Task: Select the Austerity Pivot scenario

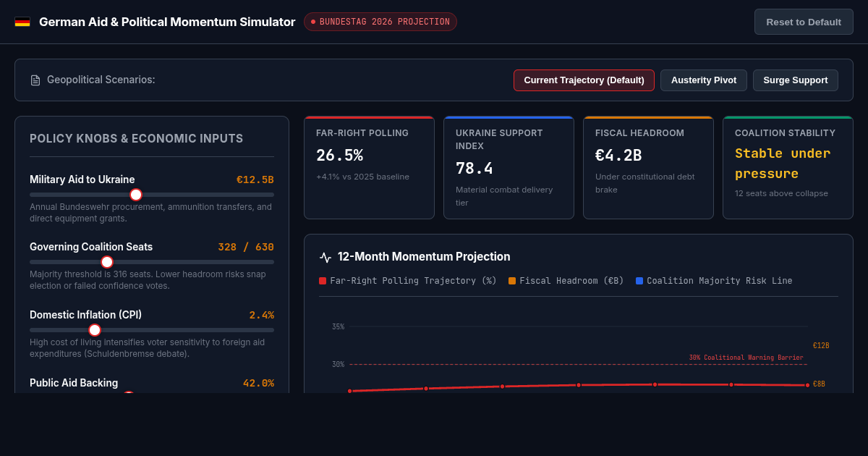Action: pos(704,80)
